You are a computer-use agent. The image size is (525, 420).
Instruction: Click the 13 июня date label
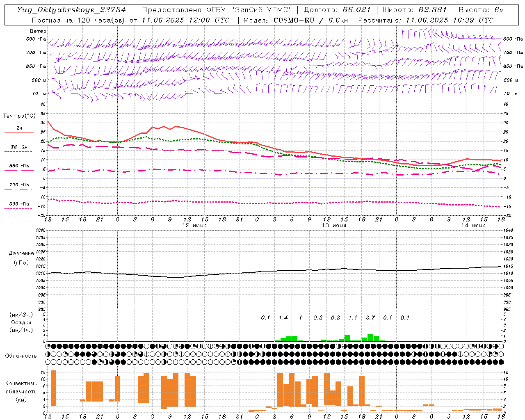[334, 226]
